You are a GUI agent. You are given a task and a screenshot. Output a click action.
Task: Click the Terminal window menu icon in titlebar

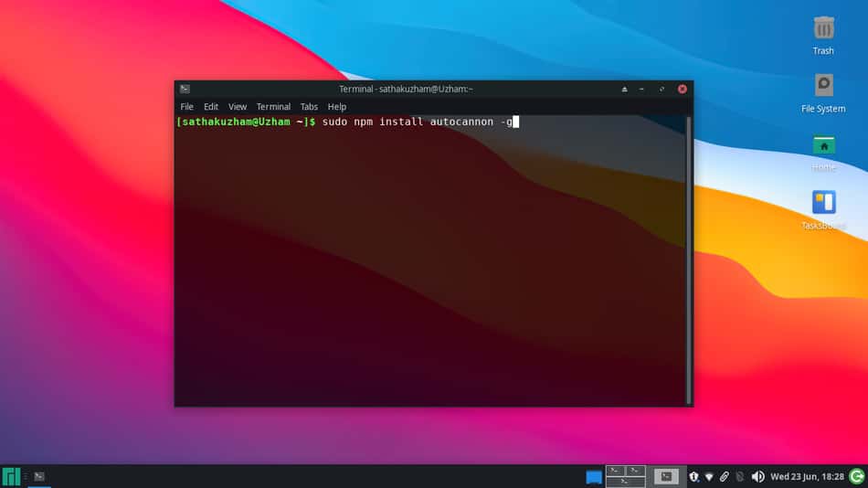pos(185,89)
